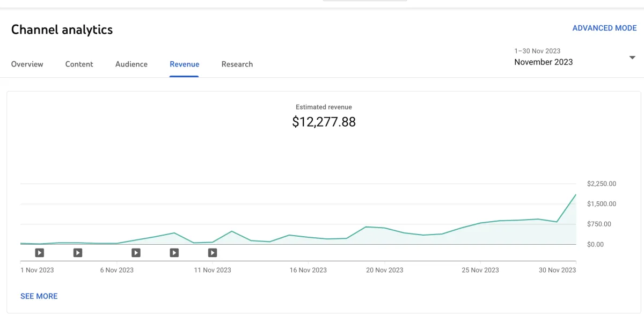Click the '16 Nov 2023' x-axis label
This screenshot has height=314, width=644.
308,270
